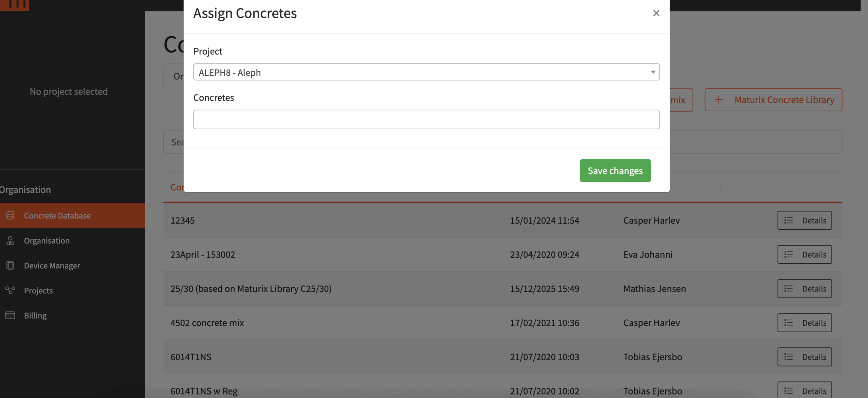The image size is (868, 398).
Task: Click the orange logo in top-left corner
Action: tap(14, 5)
